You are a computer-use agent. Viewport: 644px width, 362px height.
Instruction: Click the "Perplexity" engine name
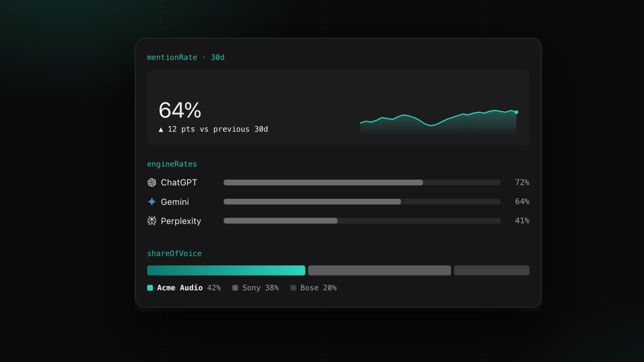point(181,221)
